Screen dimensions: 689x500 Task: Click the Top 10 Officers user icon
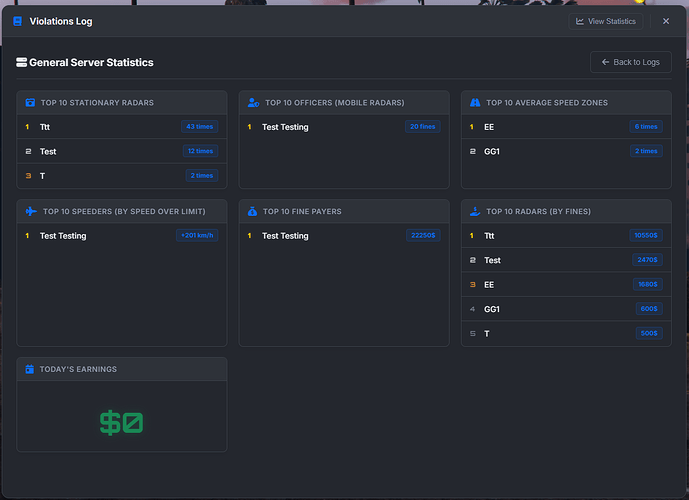pos(254,102)
